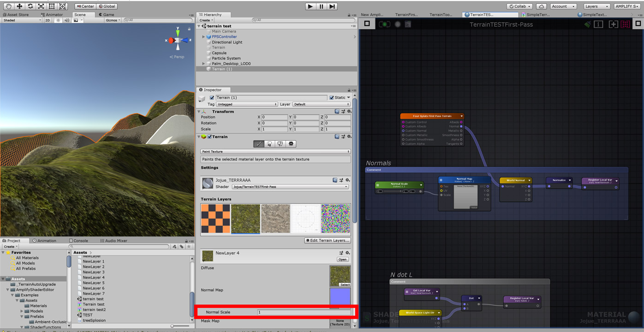Viewport: 644px width, 332px height.
Task: Open the Layer Default dropdown
Action: point(321,104)
